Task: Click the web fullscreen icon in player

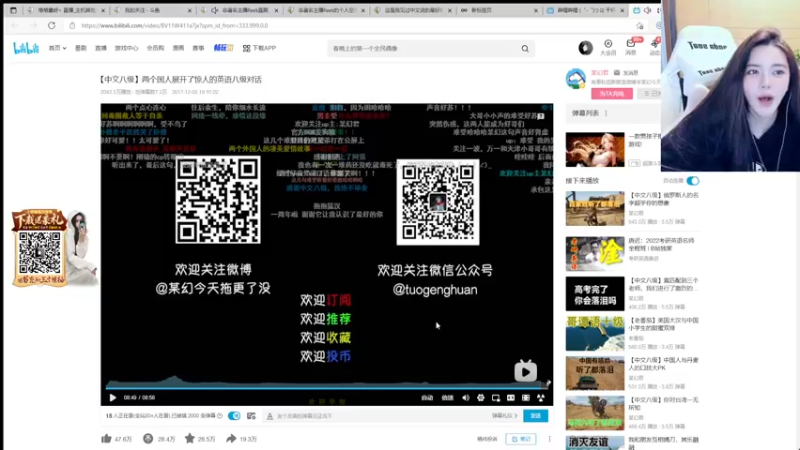Action: pos(526,397)
